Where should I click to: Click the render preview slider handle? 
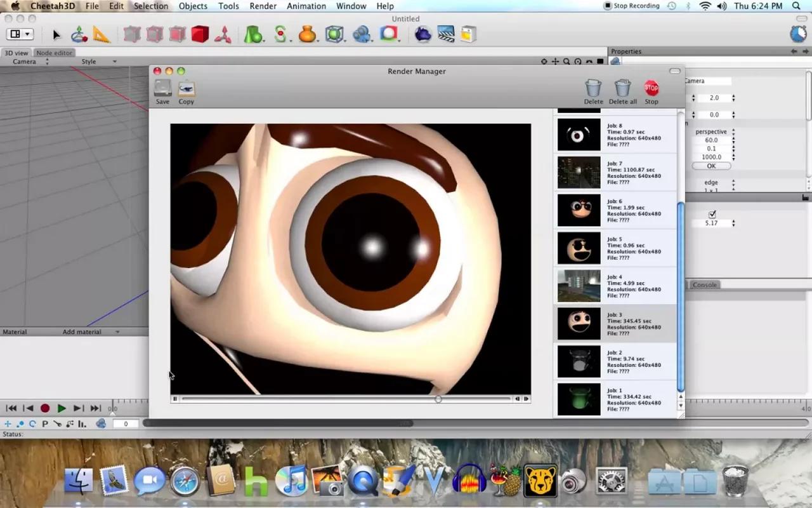(438, 399)
